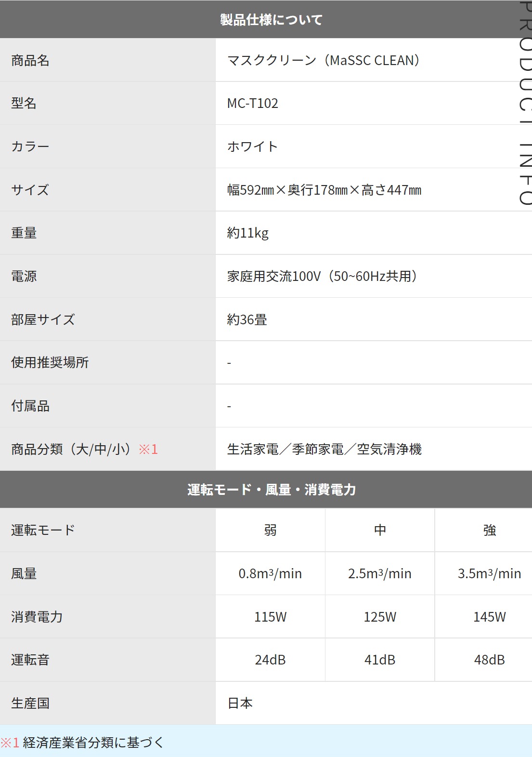532x757 pixels.
Task: Click noise level 24dB
Action: pos(271,660)
